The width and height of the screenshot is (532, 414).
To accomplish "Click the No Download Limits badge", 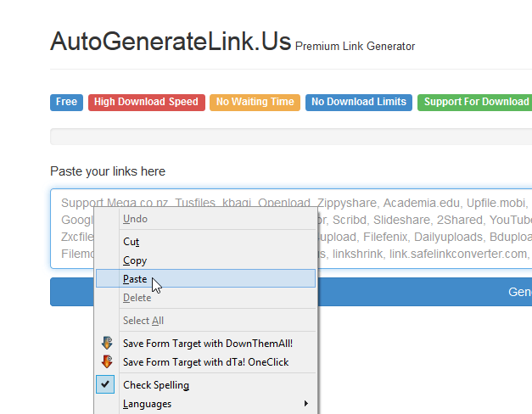I will (359, 102).
